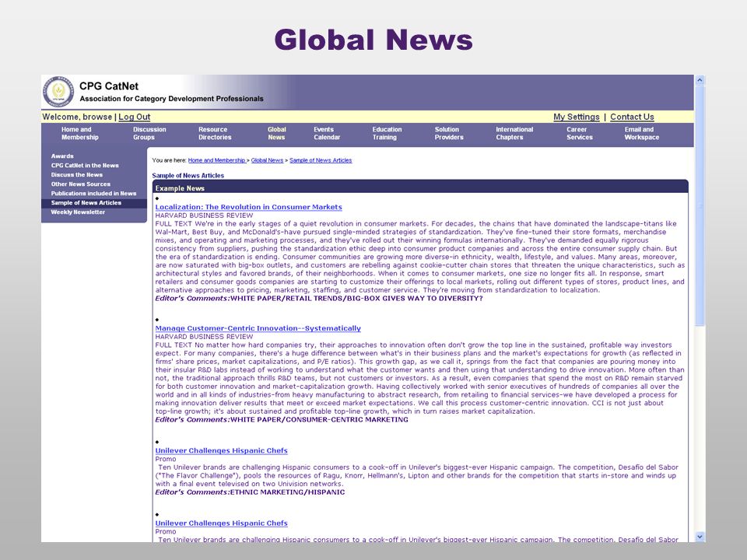
Task: Click the 'Welcome, browse' text
Action: (77, 117)
